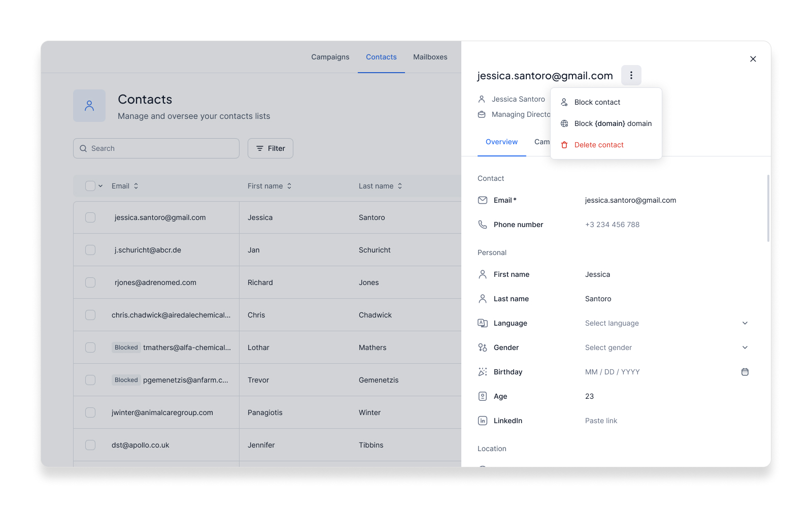812x508 pixels.
Task: Click the Gender symbol icon
Action: pyautogui.click(x=483, y=347)
